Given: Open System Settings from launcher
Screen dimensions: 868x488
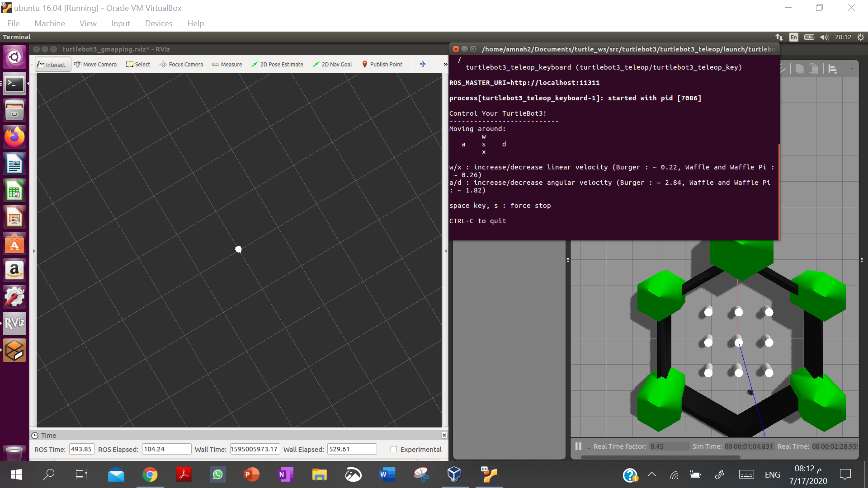Looking at the screenshot, I should coord(14,297).
